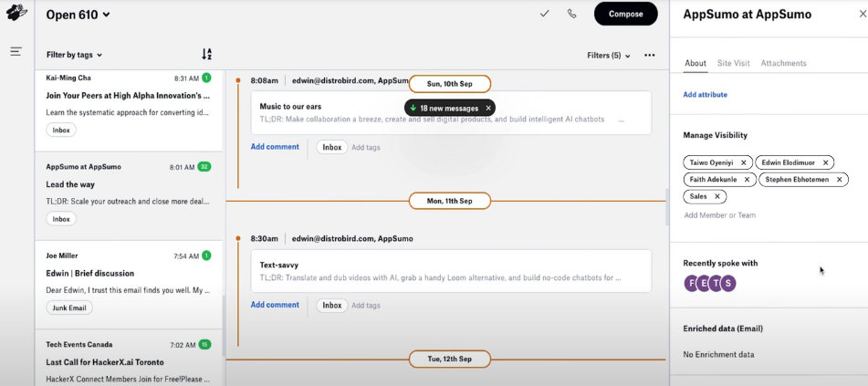The height and width of the screenshot is (386, 868).
Task: Click the S avatar under Recently spoke with
Action: [x=728, y=283]
